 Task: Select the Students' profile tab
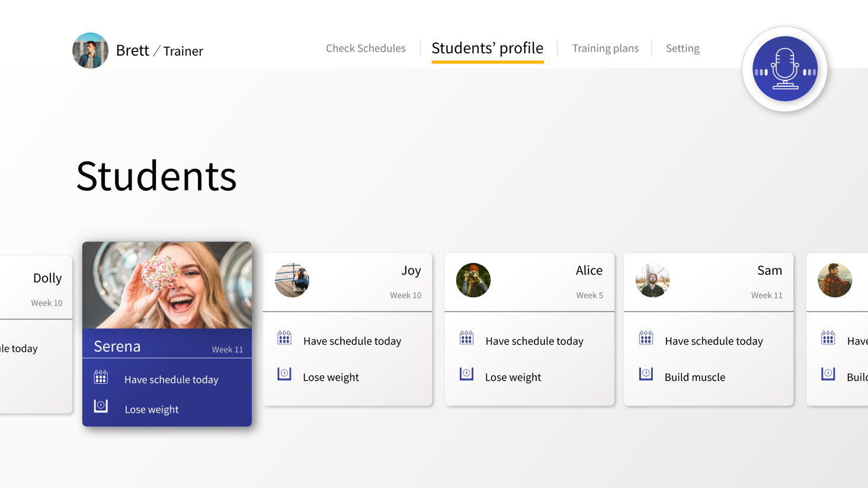(487, 48)
